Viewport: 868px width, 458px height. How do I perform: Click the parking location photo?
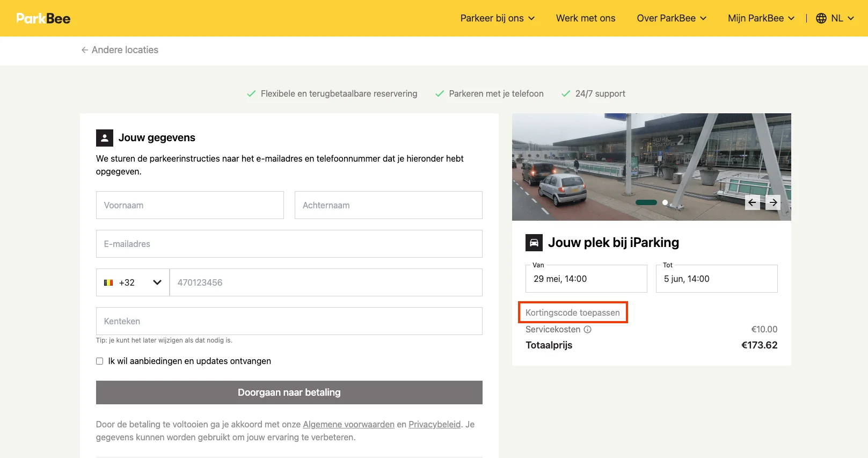[652, 167]
